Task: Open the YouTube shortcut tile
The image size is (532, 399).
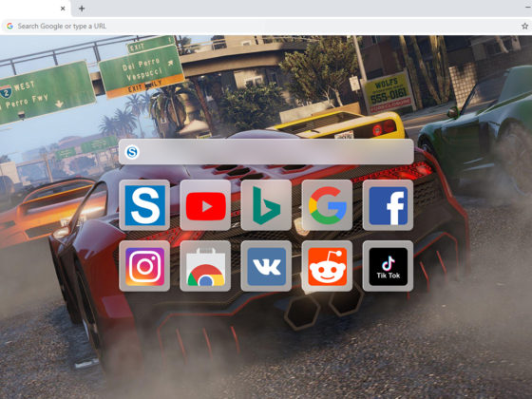Action: pos(205,205)
